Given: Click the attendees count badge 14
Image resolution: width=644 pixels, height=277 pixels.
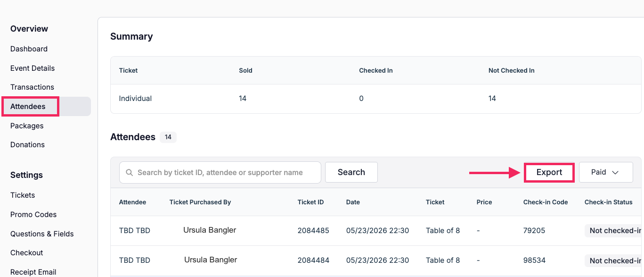Looking at the screenshot, I should coord(168,137).
